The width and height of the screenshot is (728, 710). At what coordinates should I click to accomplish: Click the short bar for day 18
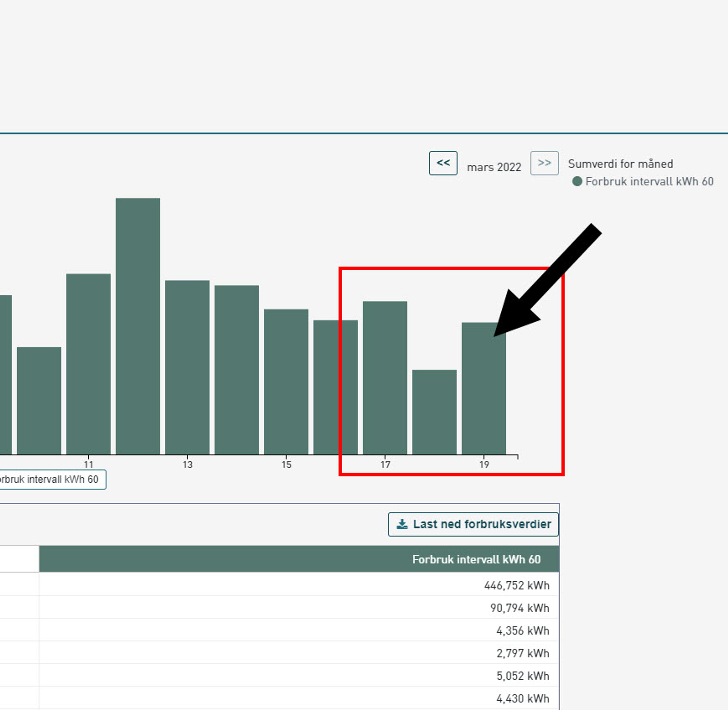tap(434, 412)
